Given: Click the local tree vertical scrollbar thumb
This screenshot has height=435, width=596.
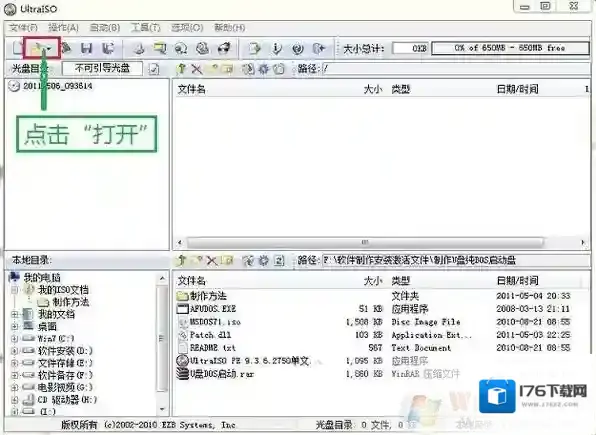Looking at the screenshot, I should [162, 338].
